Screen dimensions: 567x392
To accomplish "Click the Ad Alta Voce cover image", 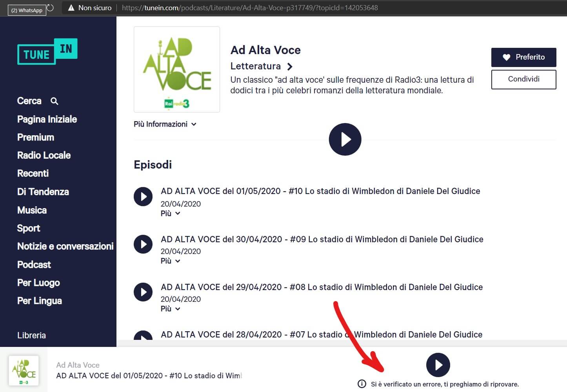I will point(177,69).
